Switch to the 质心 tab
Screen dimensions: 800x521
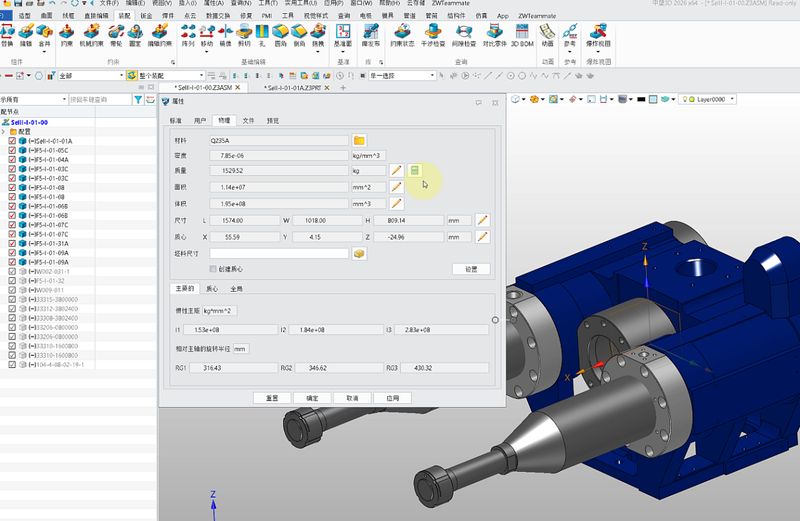click(x=212, y=288)
